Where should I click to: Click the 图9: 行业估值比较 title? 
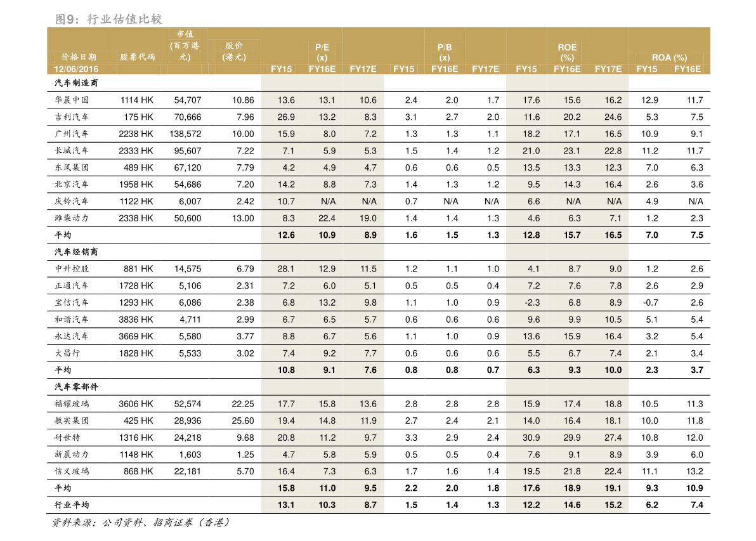point(109,19)
